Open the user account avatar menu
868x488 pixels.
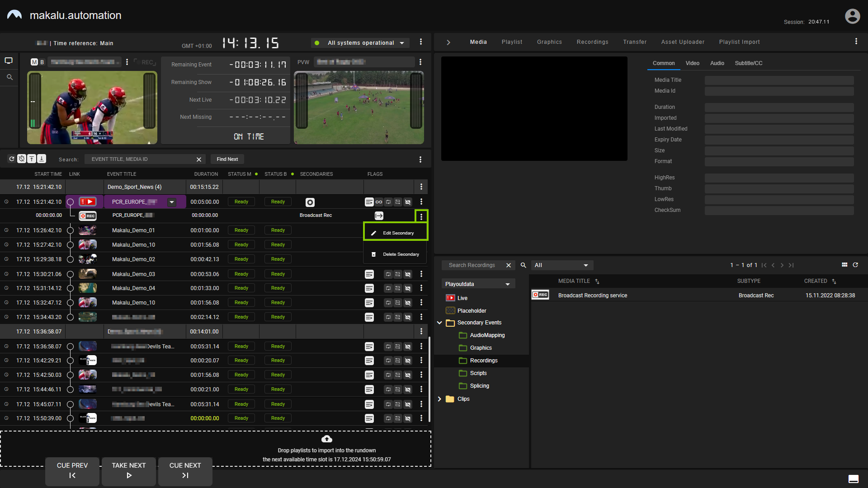tap(852, 16)
